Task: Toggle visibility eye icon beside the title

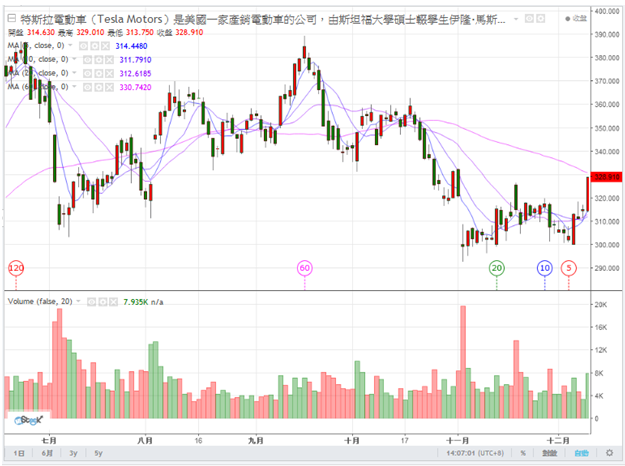Action: click(x=529, y=18)
